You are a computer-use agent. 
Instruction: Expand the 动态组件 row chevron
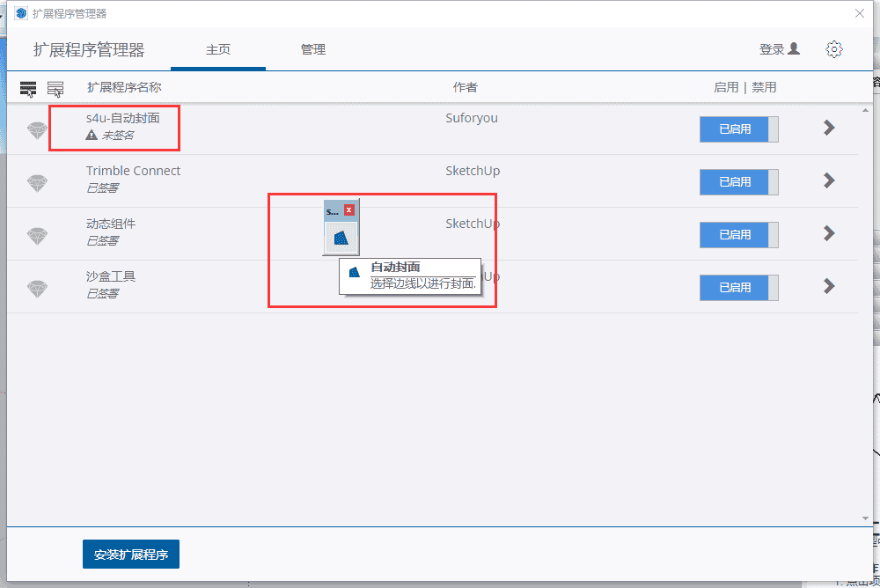click(x=828, y=234)
